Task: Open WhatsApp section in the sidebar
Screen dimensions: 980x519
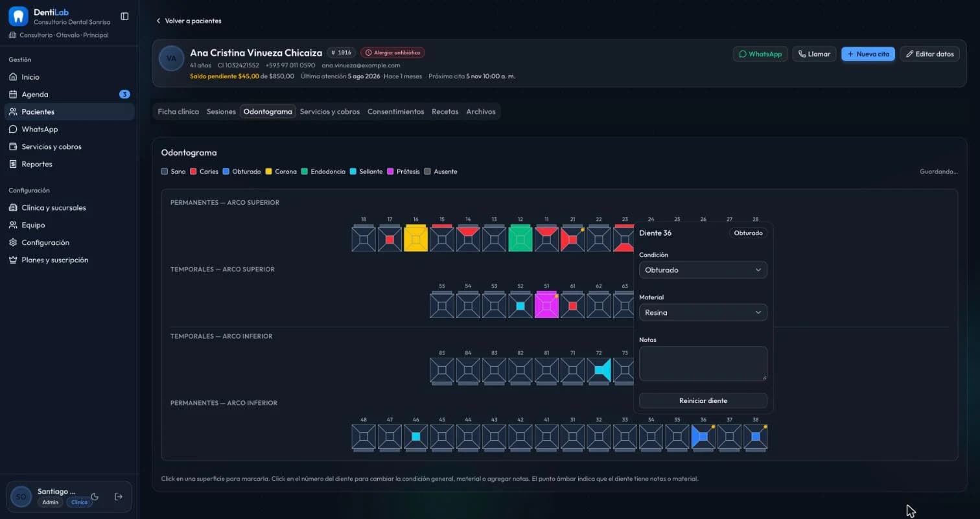Action: click(x=69, y=129)
